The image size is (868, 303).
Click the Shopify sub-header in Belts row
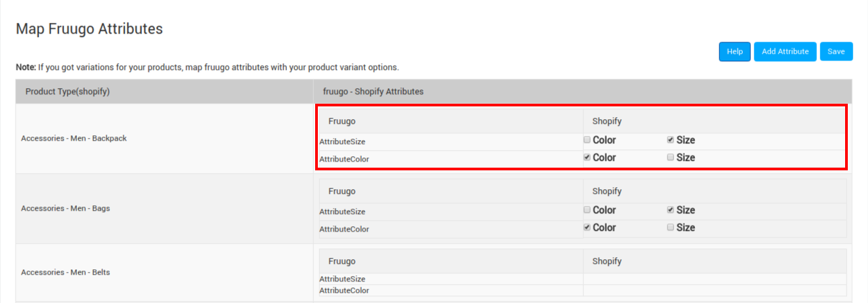tap(607, 261)
